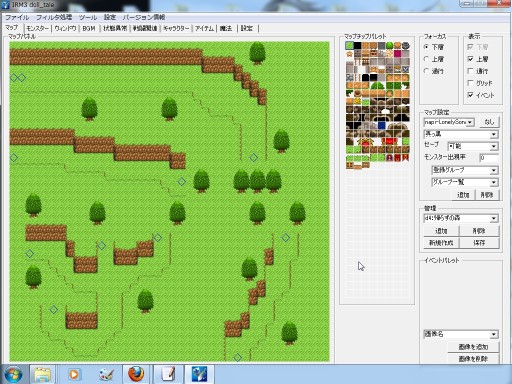Select the grass tile in the map chip palette
512x384 pixels.
tap(349, 45)
